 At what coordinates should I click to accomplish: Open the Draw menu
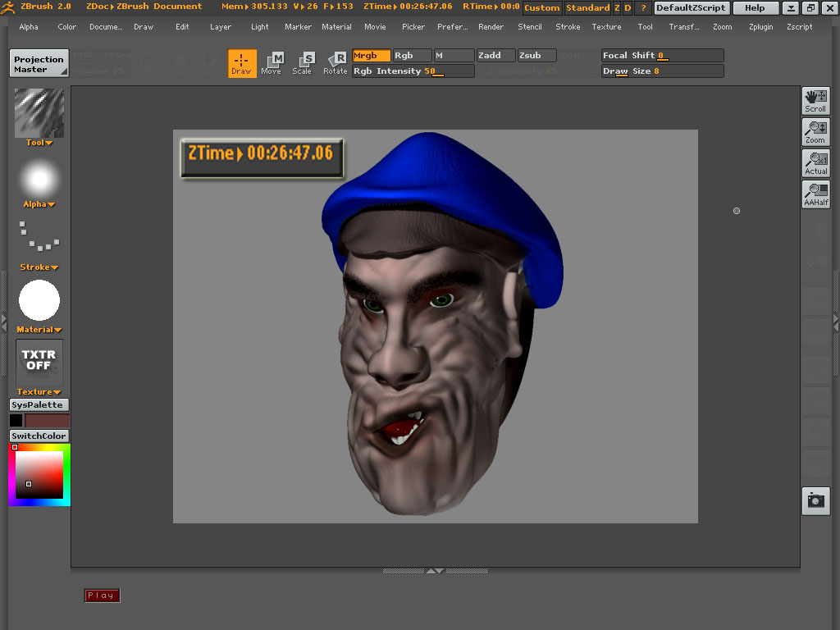click(x=144, y=27)
